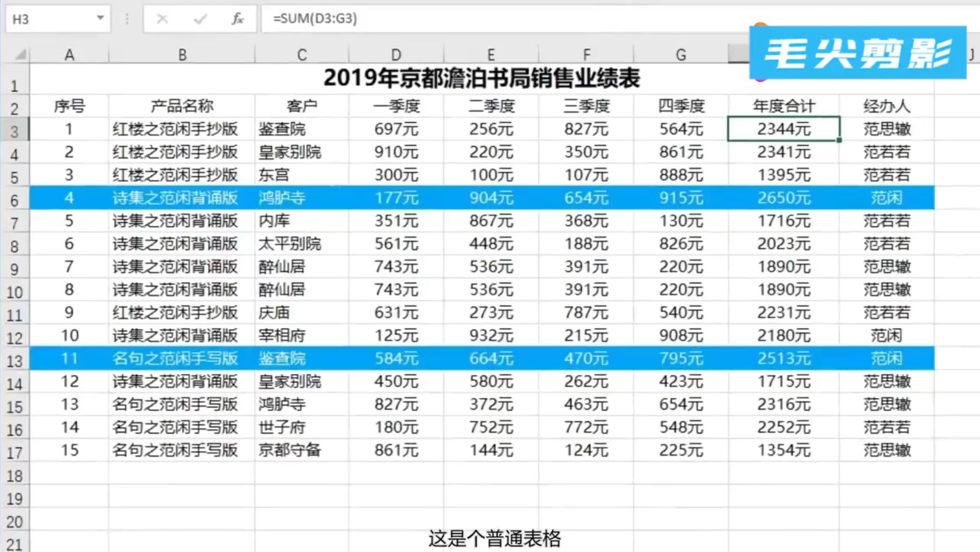Click the highlighted cell 2650元
980x552 pixels.
coord(784,198)
